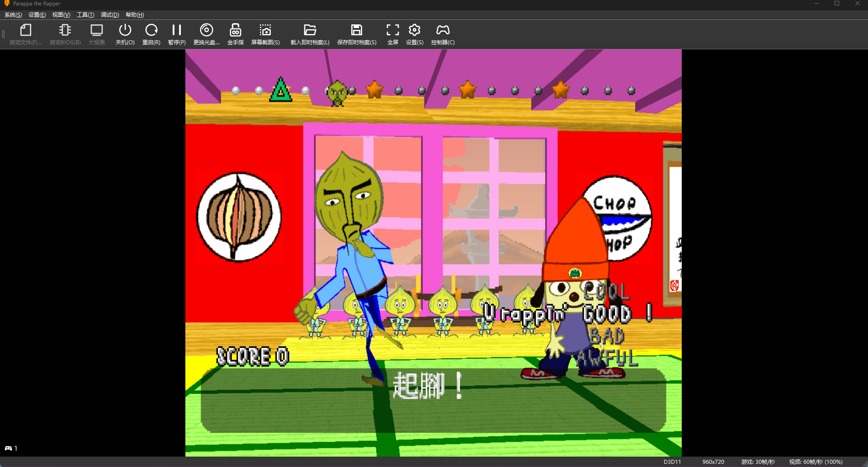This screenshot has width=868, height=467.
Task: Open the Cheats (金手指) icon
Action: [236, 30]
